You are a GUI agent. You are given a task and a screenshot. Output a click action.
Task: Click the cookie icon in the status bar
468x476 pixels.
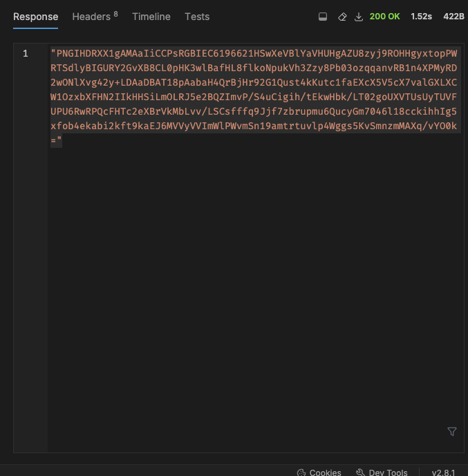tap(301, 473)
